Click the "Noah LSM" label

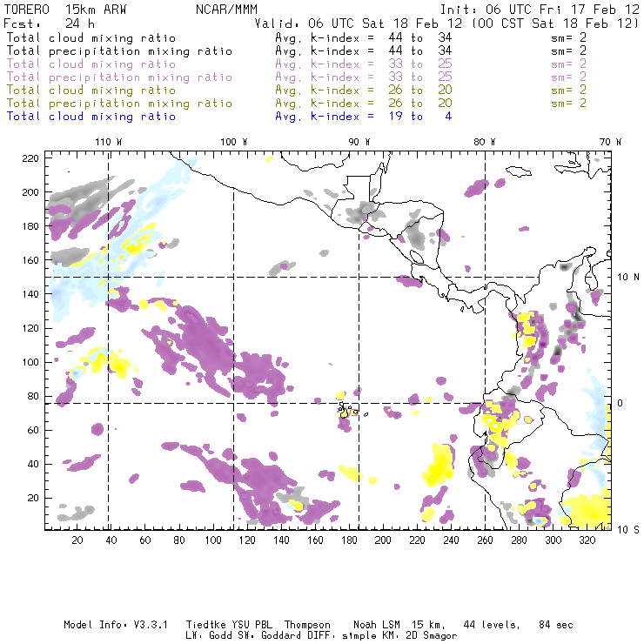377,625
